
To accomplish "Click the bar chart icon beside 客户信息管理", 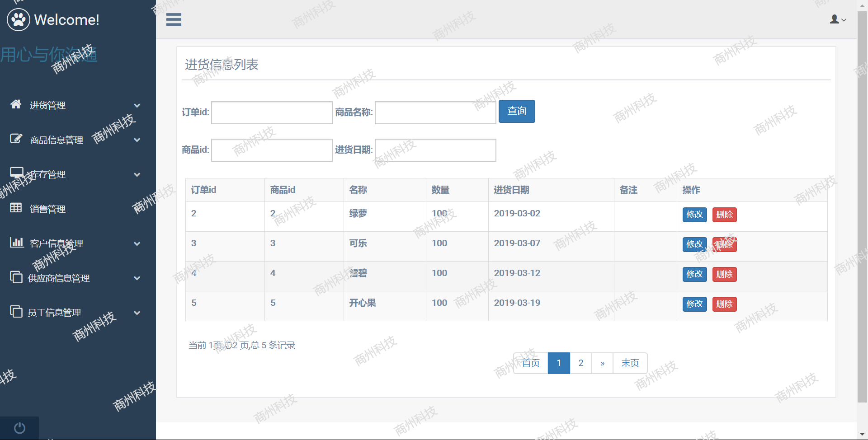I will pos(17,242).
